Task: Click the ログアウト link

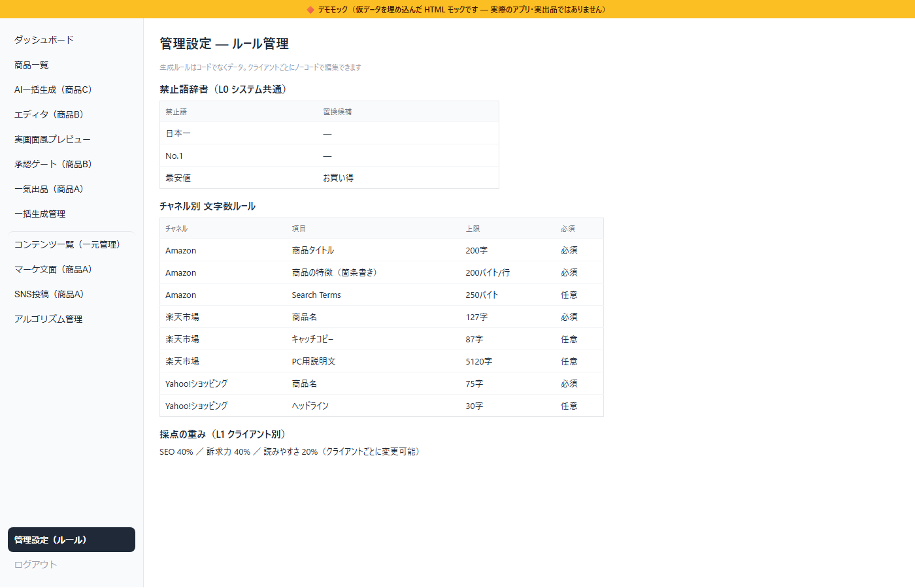Action: [71, 564]
